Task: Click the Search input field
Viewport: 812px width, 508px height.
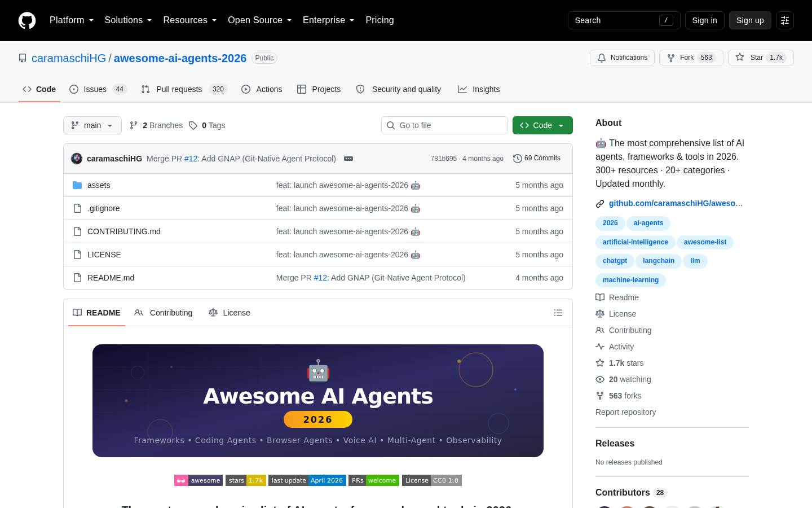Action: (624, 20)
